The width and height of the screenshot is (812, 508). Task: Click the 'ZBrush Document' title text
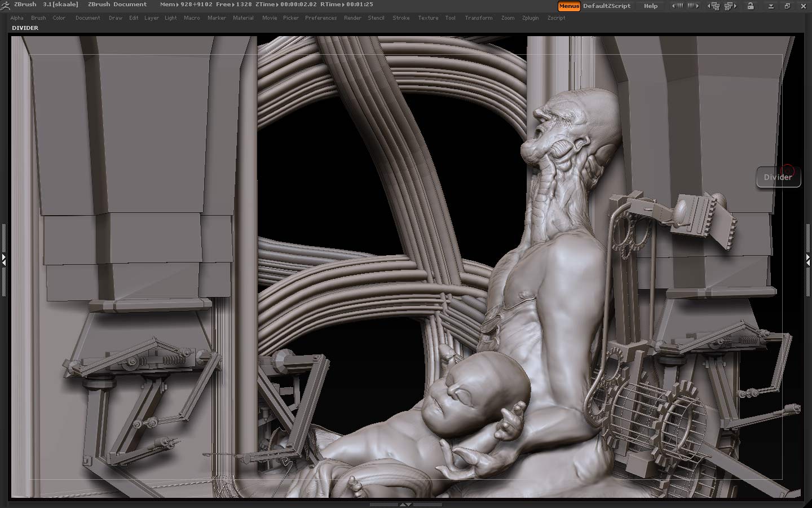click(x=117, y=5)
